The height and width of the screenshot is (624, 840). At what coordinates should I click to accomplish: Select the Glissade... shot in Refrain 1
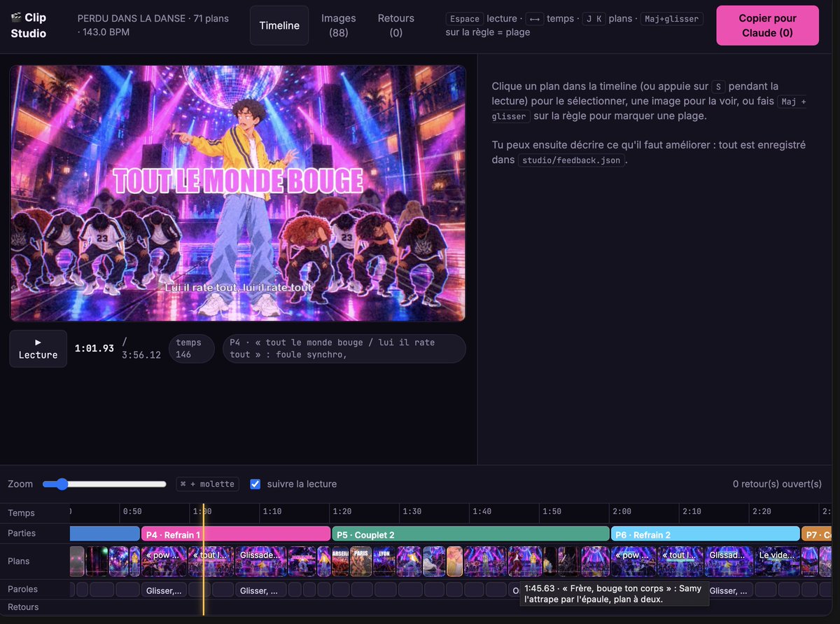261,561
